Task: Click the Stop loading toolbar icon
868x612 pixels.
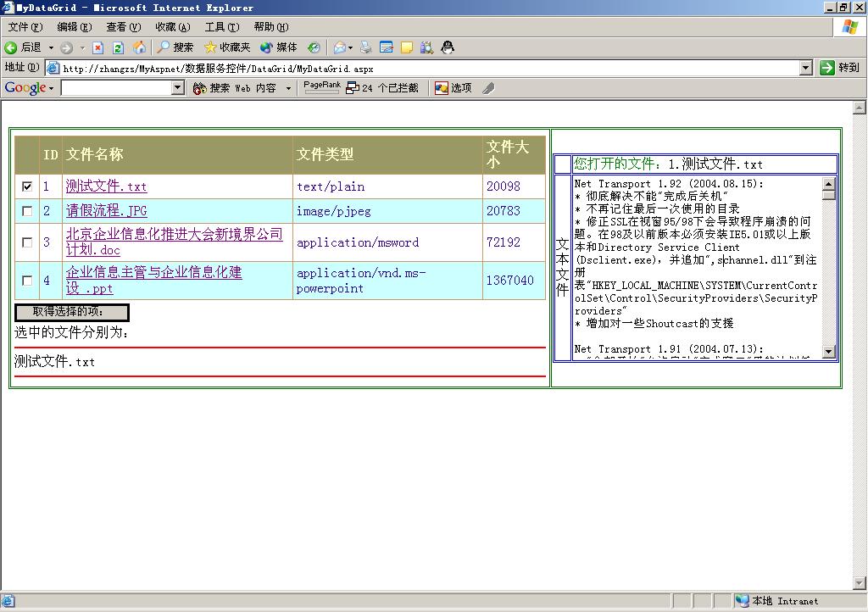Action: pos(97,47)
